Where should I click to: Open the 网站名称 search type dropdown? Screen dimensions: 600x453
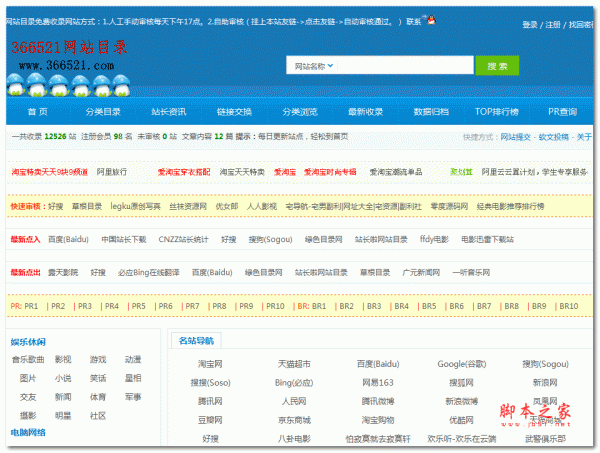tap(313, 66)
